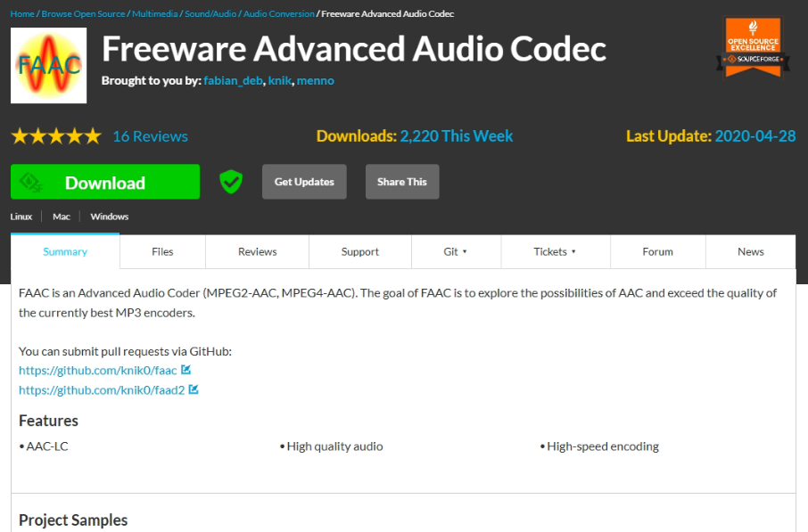Click the Get Updates button
The height and width of the screenshot is (532, 808).
coord(304,182)
